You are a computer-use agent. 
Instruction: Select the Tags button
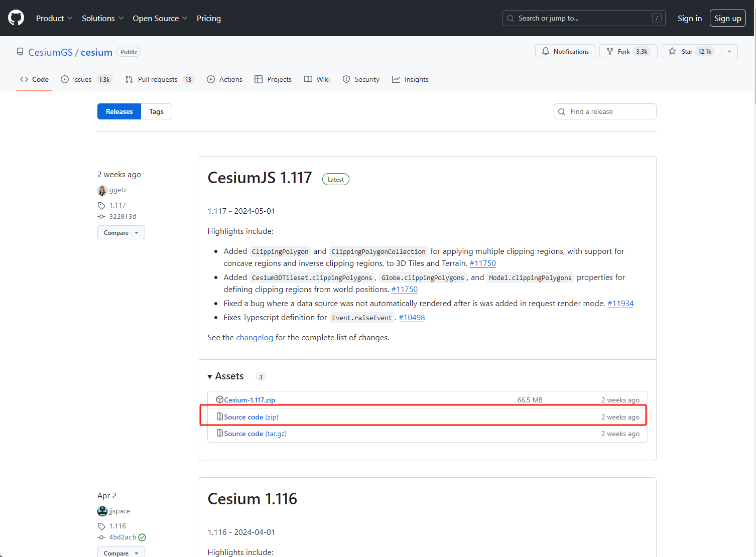[x=156, y=111]
